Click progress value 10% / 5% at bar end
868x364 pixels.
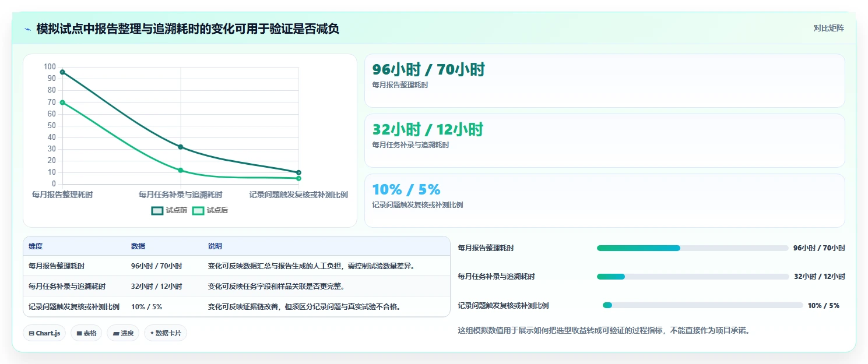tap(824, 305)
